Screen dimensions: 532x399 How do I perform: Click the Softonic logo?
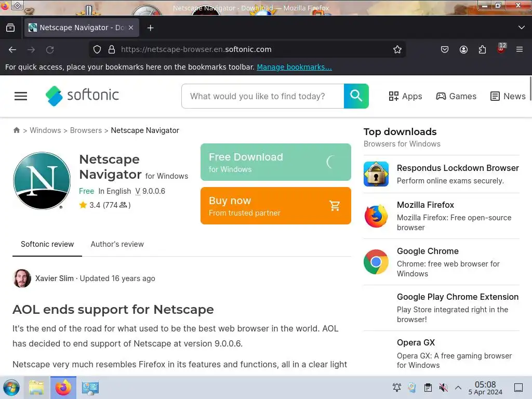(x=82, y=96)
